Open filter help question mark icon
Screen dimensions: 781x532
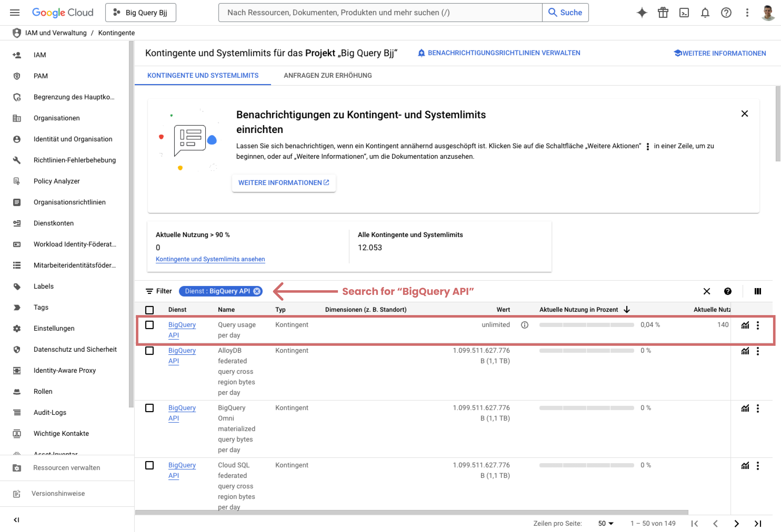[728, 291]
